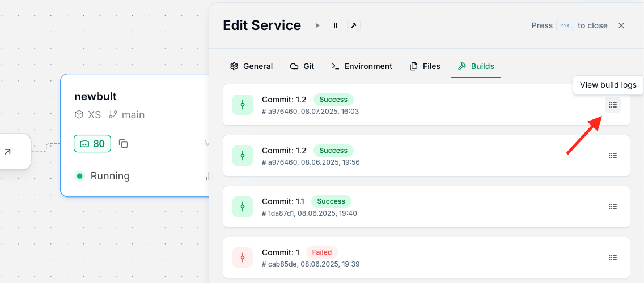
Task: Click the play button beside Edit Service
Action: coord(317,25)
